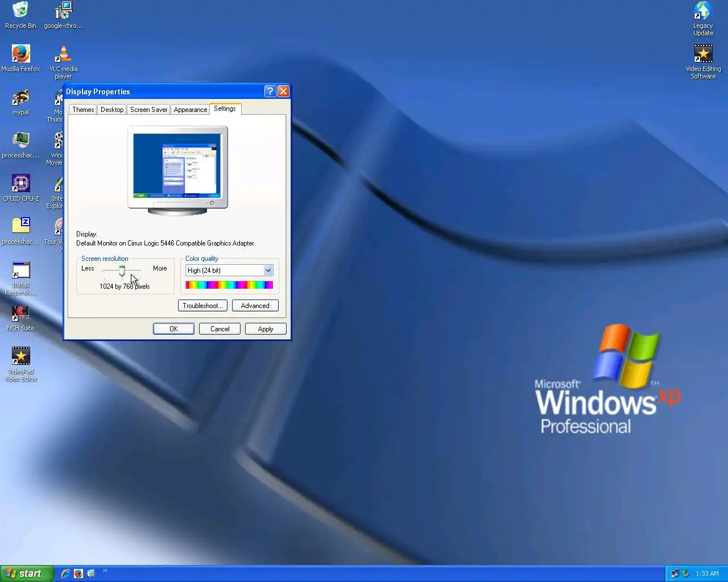Click the Troubleshoot button
Screen dimensions: 728x582
pos(202,306)
